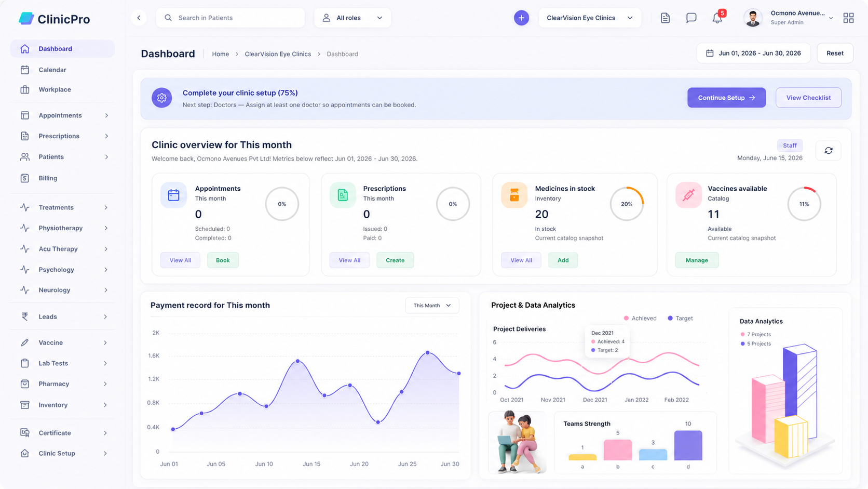Click View All in Medicines card
The image size is (868, 489).
(x=521, y=260)
